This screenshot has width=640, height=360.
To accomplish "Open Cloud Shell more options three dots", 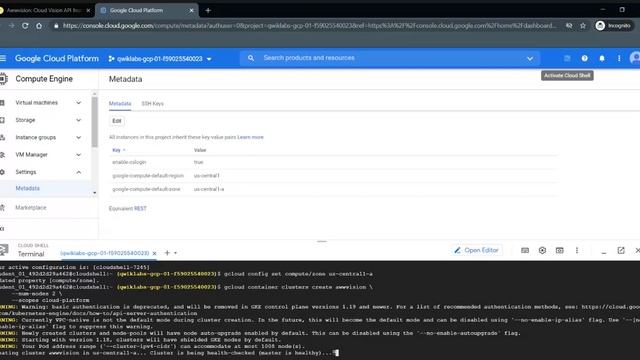I will coord(577,250).
